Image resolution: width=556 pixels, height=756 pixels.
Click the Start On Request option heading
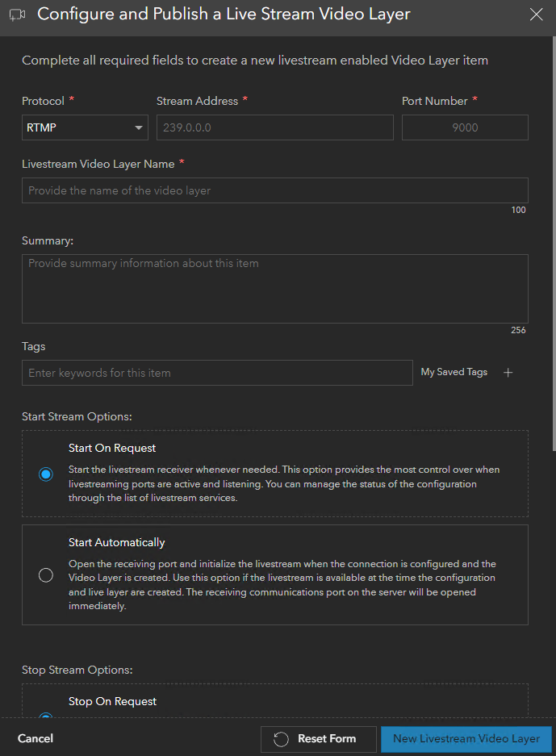pyautogui.click(x=112, y=449)
